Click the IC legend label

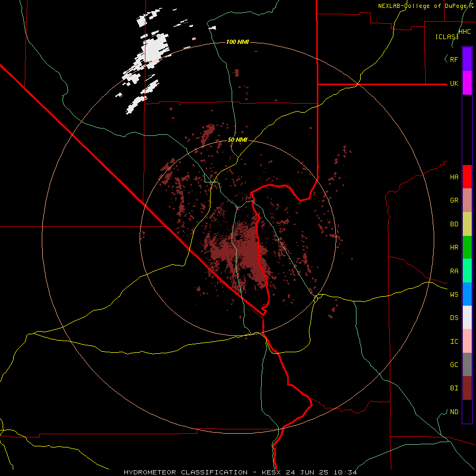point(454,342)
